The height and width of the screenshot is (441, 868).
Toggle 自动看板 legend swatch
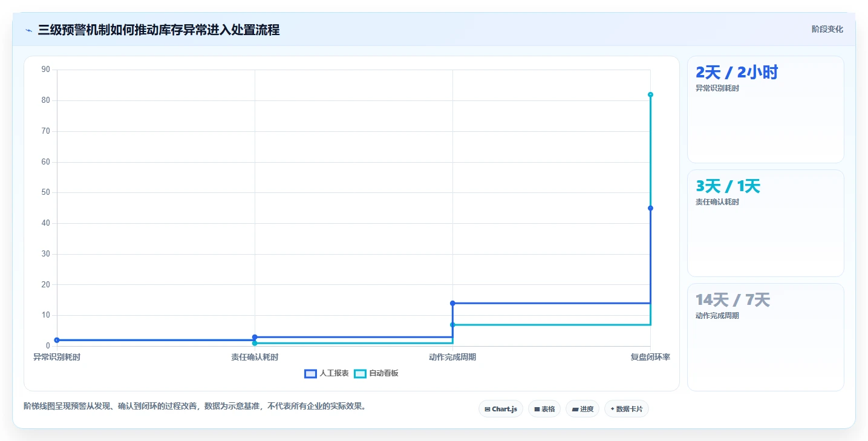coord(360,373)
